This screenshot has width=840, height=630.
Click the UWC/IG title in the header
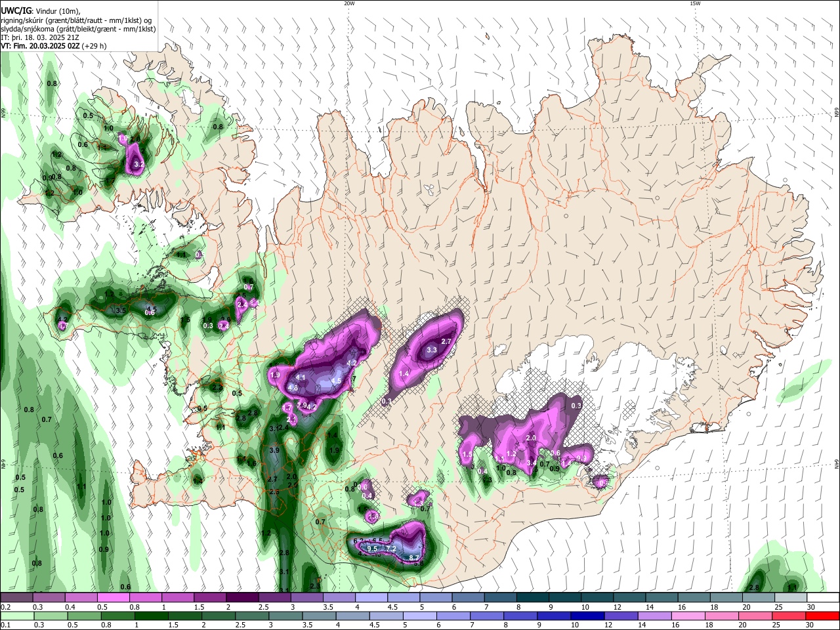[x=15, y=11]
